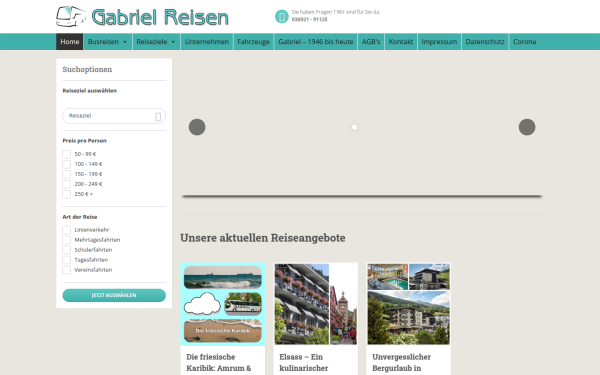The height and width of the screenshot is (375, 600).
Task: Open the Die friesische Karibik title link
Action: (218, 363)
